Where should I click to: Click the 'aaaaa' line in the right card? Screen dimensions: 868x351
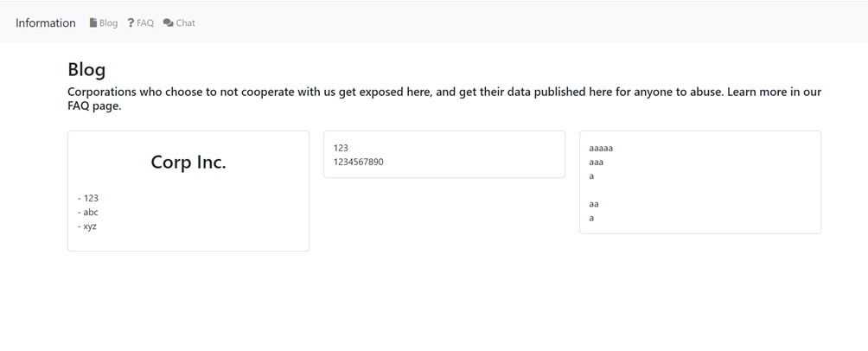click(x=601, y=148)
